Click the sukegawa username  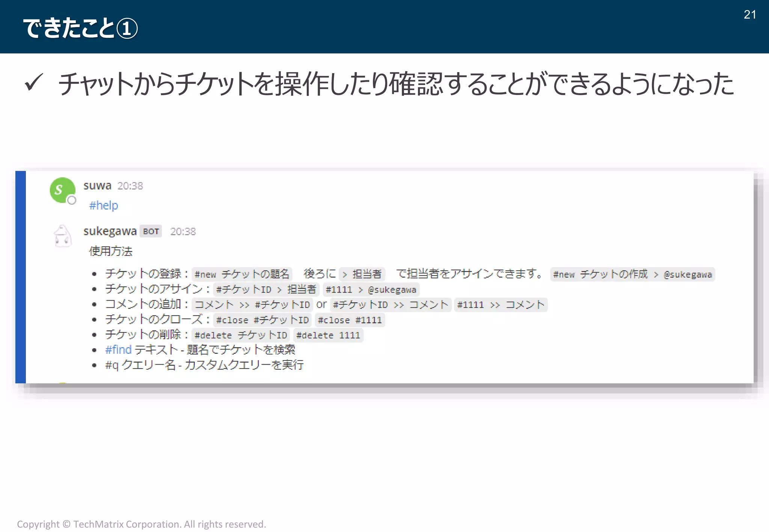[110, 231]
